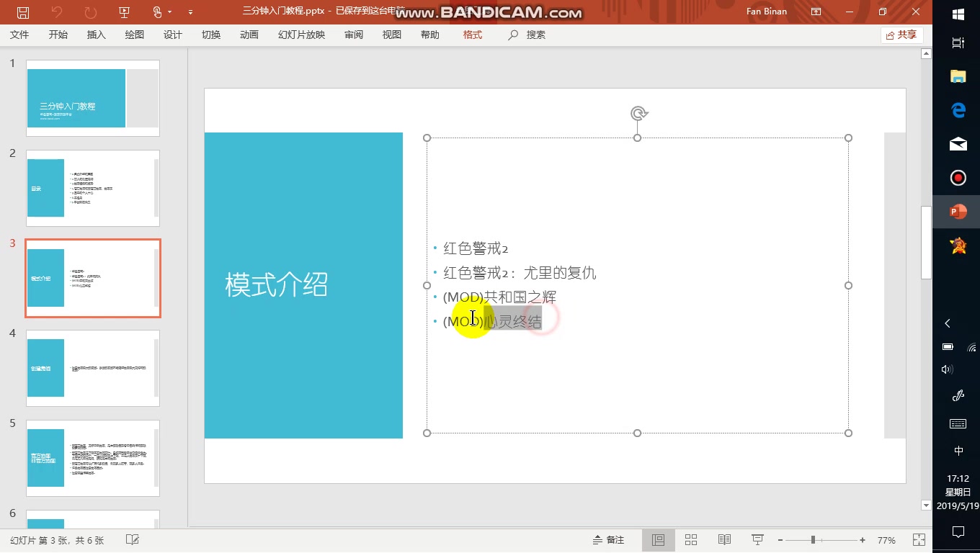
Task: Click the Redo arrow icon
Action: point(90,12)
